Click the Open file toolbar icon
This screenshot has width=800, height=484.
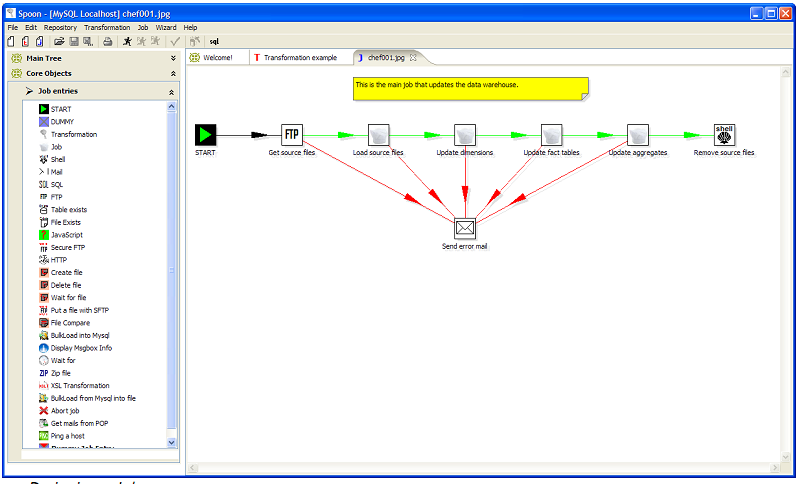59,42
